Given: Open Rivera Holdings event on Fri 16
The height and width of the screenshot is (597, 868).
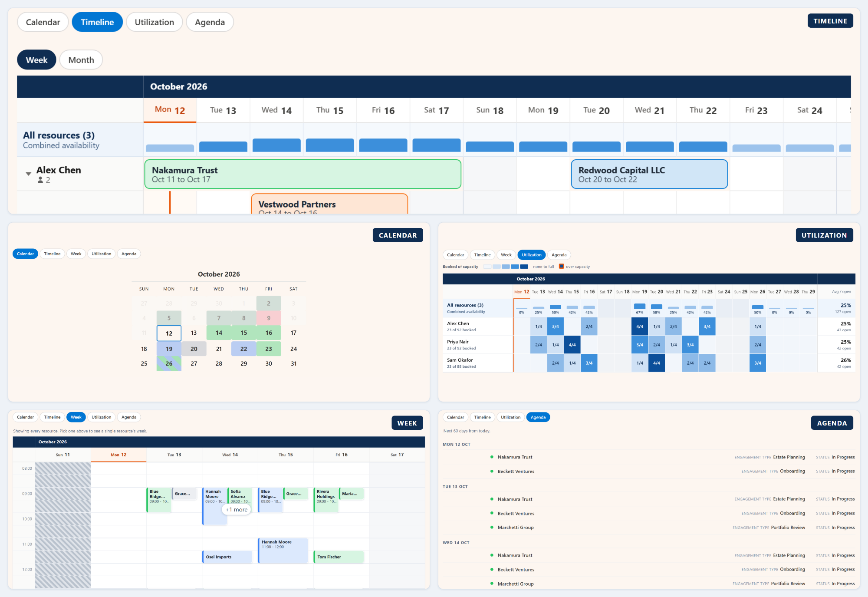Looking at the screenshot, I should coord(326,500).
